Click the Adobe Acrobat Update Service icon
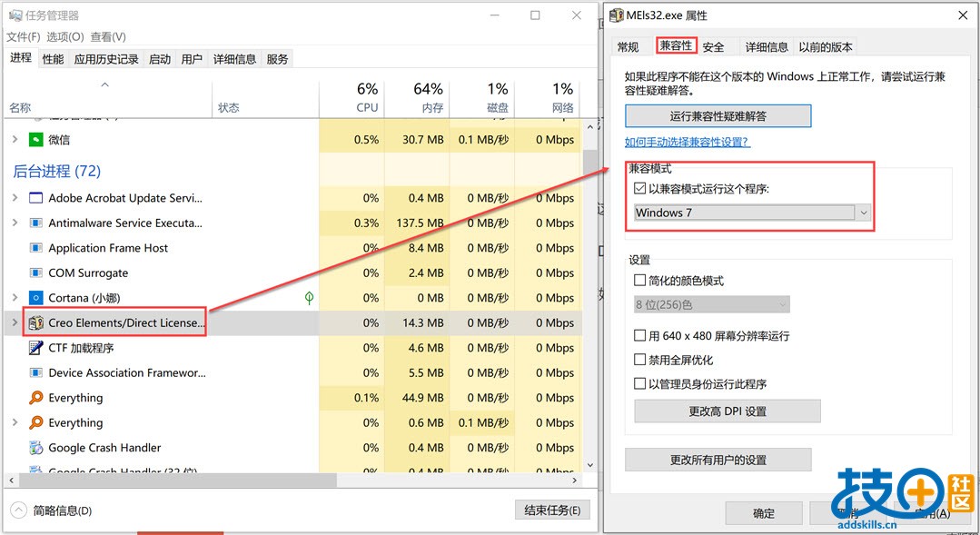This screenshot has width=980, height=535. [35, 198]
